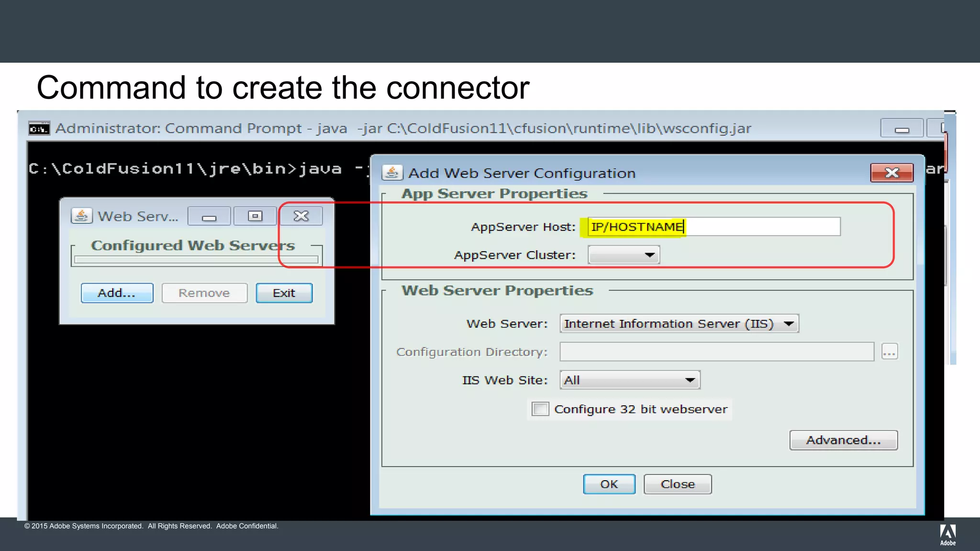Open the Advanced... settings

[x=844, y=440]
